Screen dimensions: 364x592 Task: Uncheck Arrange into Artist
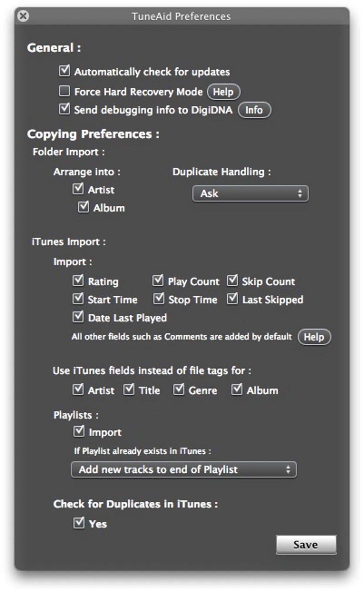(78, 189)
